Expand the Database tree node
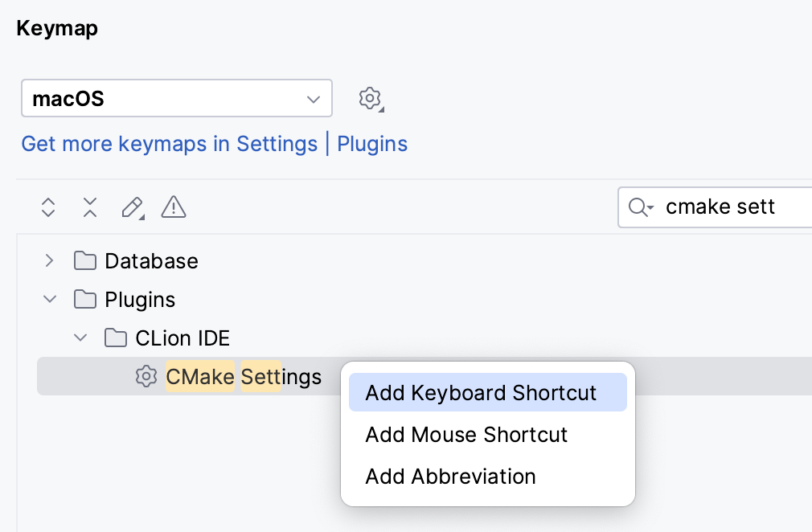 tap(49, 260)
